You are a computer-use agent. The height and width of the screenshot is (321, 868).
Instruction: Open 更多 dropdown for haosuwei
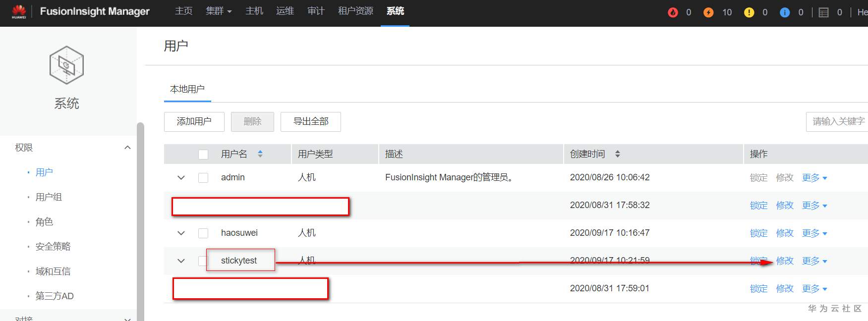click(x=814, y=233)
